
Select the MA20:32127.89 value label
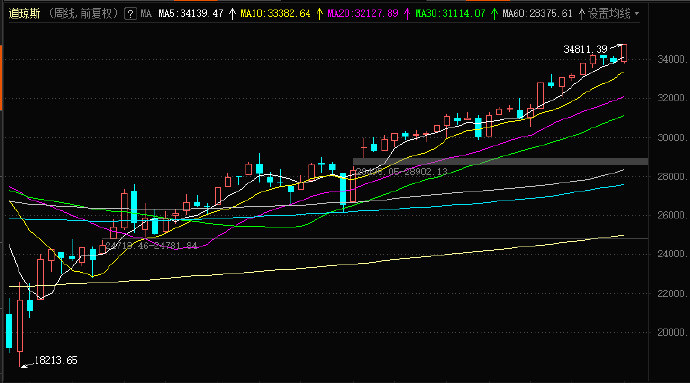point(363,14)
